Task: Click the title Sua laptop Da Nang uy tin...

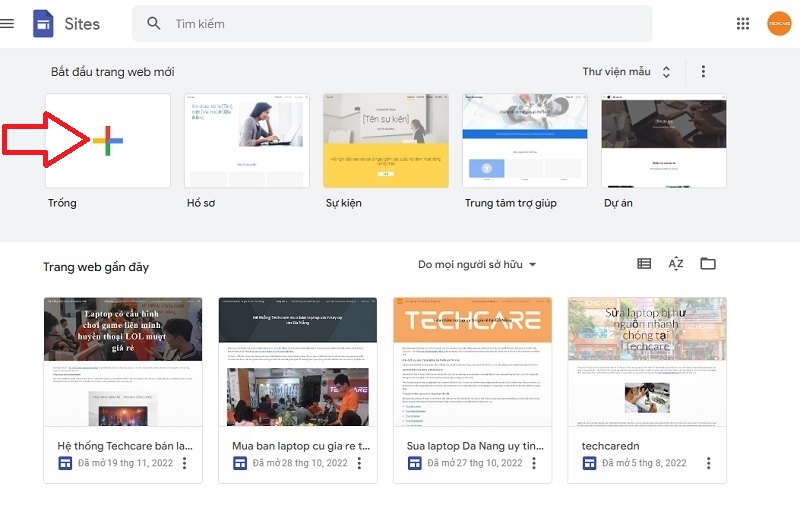Action: click(x=475, y=446)
